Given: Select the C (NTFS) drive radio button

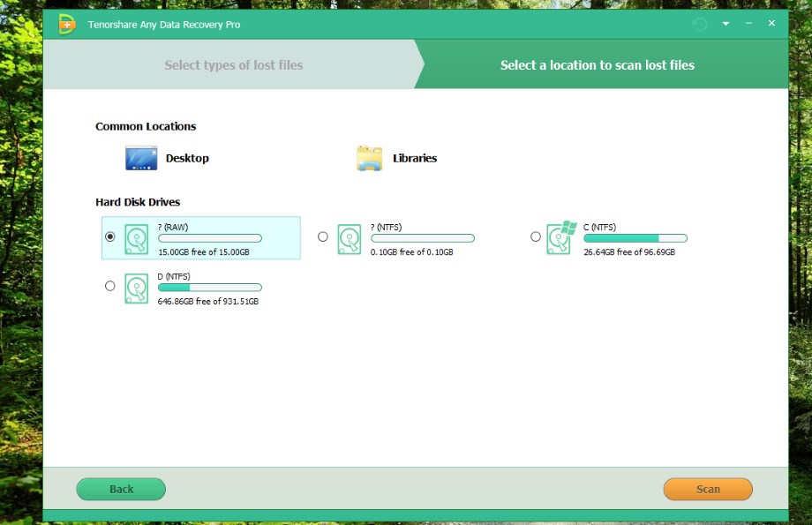Looking at the screenshot, I should pyautogui.click(x=536, y=236).
